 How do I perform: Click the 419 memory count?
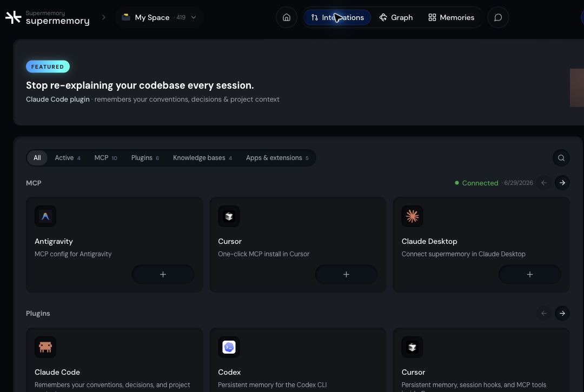[181, 17]
